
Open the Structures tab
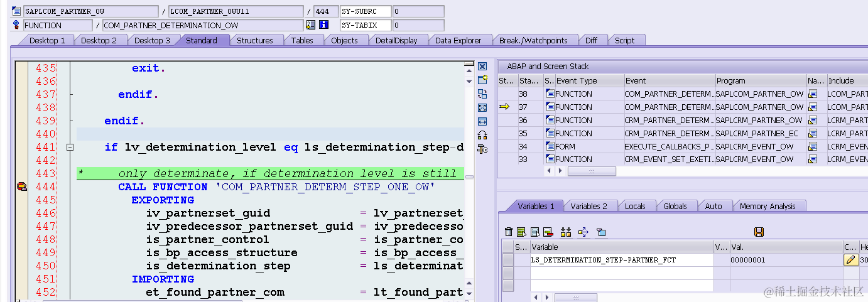[x=254, y=40]
